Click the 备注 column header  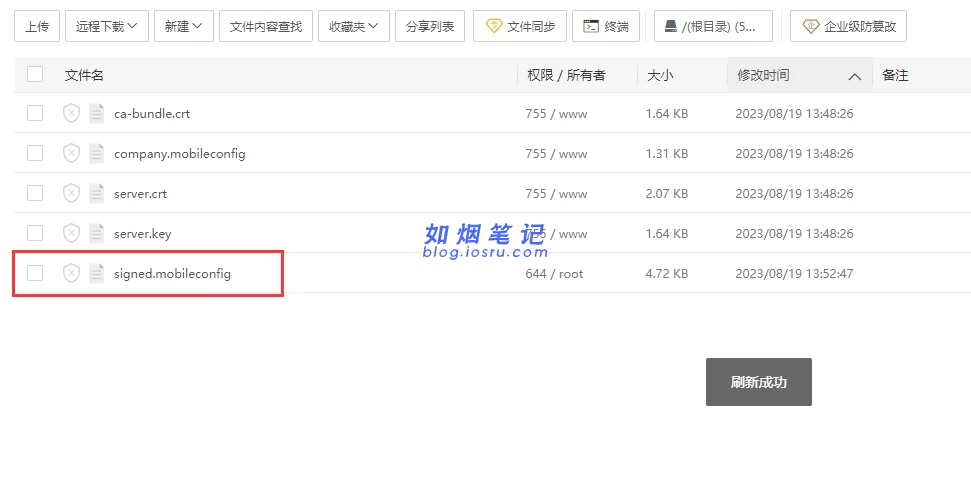(895, 76)
